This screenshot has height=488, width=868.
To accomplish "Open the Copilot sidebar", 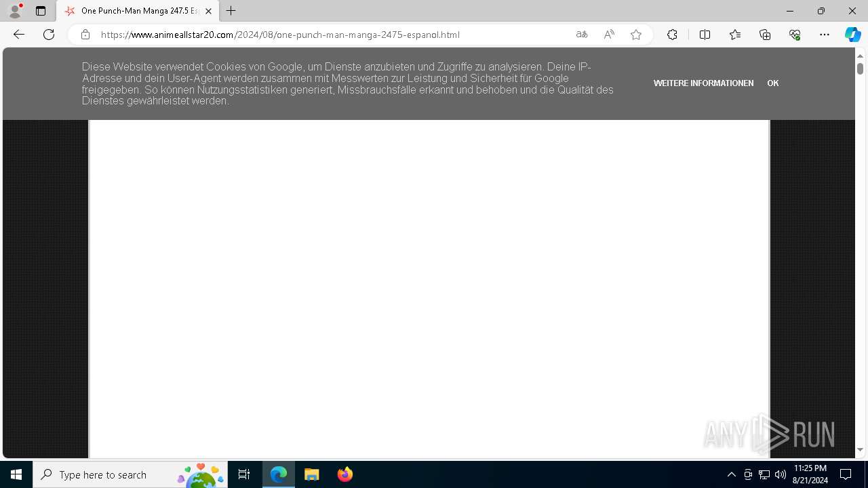I will click(x=852, y=35).
